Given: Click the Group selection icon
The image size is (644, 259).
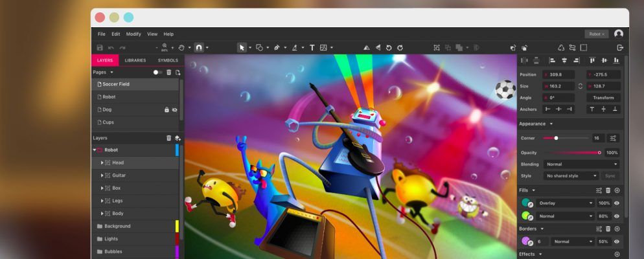Looking at the screenshot, I should pyautogui.click(x=437, y=48).
